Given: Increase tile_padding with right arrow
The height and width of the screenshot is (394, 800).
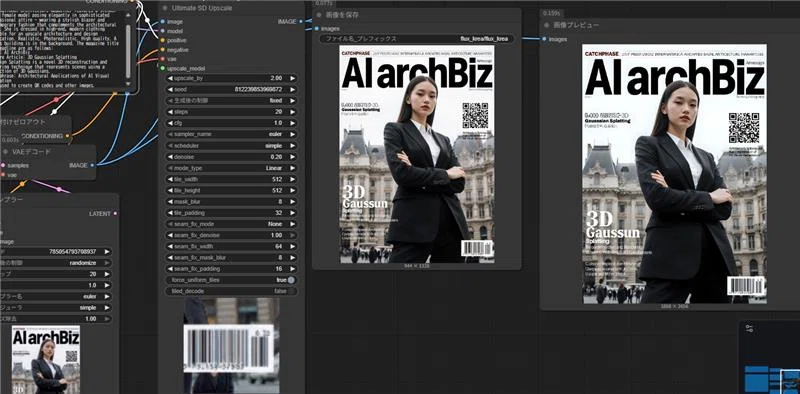Looking at the screenshot, I should click(292, 213).
